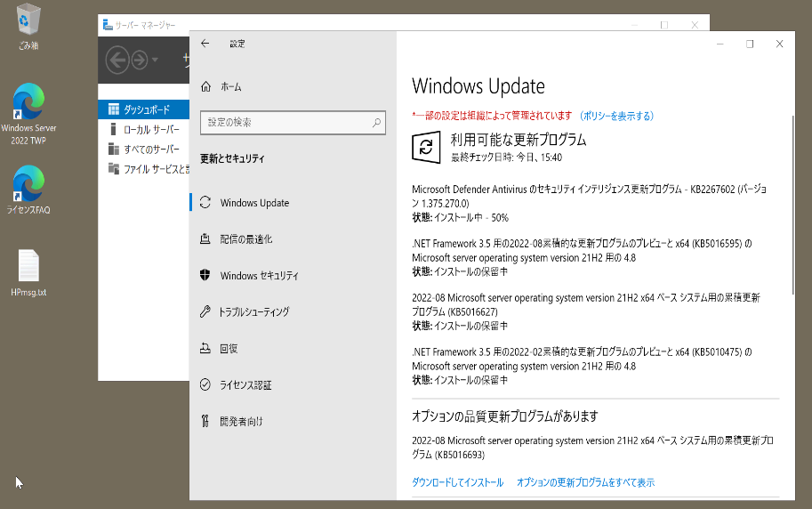Click the ファイル サービス icon in Server Manager
Viewport: 812px width, 509px height.
114,168
